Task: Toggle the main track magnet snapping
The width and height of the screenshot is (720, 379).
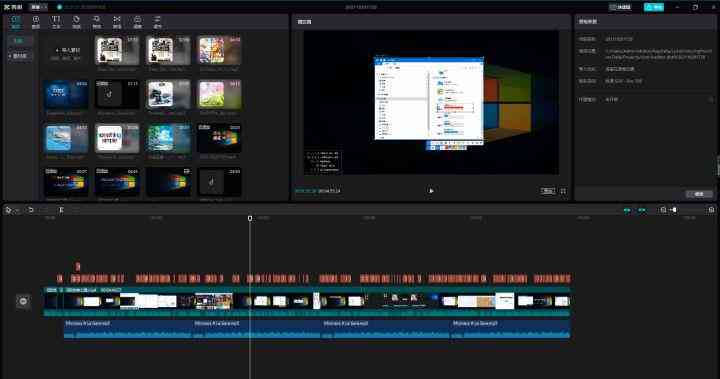Action: (627, 210)
